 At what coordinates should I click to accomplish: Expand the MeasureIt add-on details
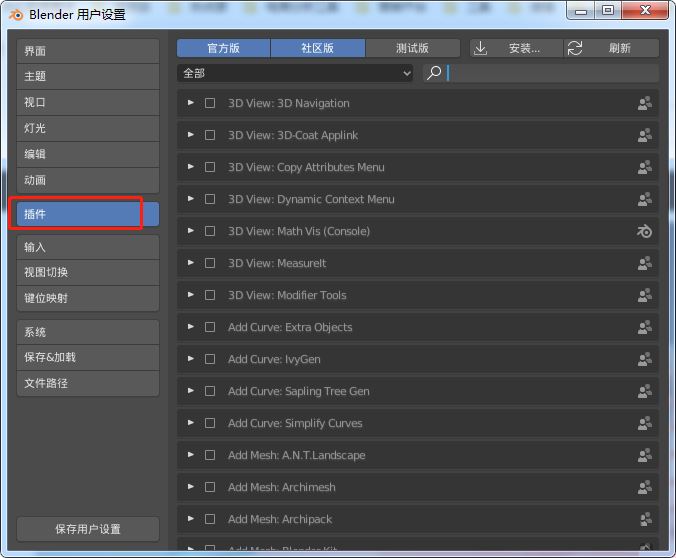point(191,263)
